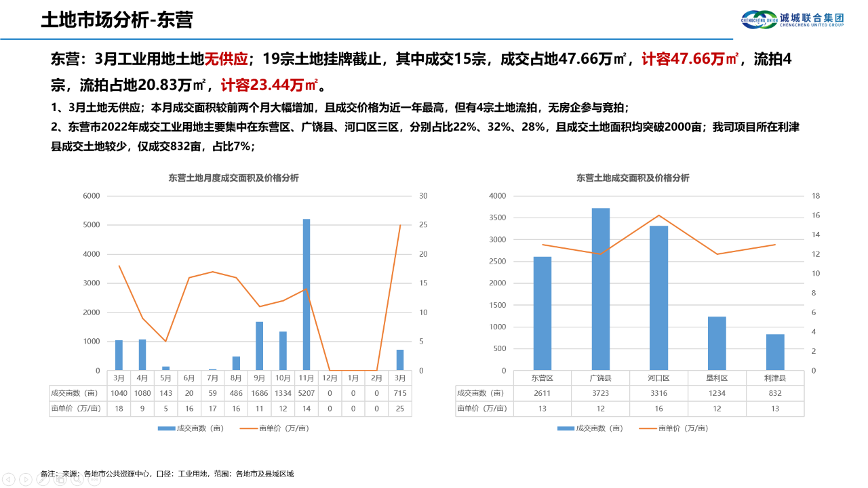Screen dimensions: 868x488
Task: Activate the magnifier zoom tool
Action: [77, 481]
